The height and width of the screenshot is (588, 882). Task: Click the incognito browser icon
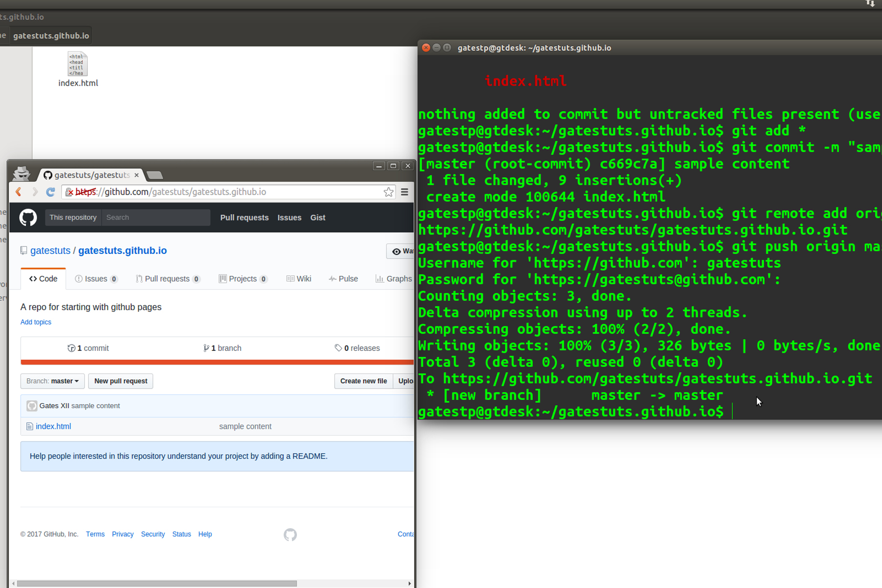point(21,173)
